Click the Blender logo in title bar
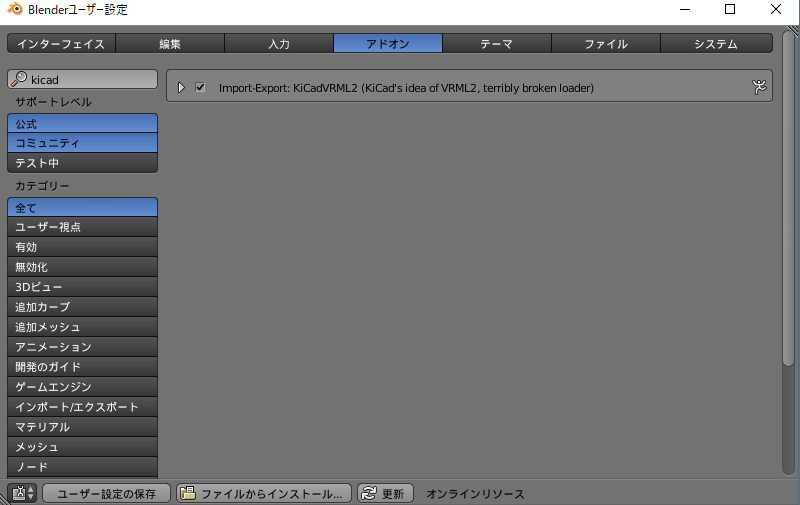Screen dimensions: 800x505 click(x=14, y=9)
